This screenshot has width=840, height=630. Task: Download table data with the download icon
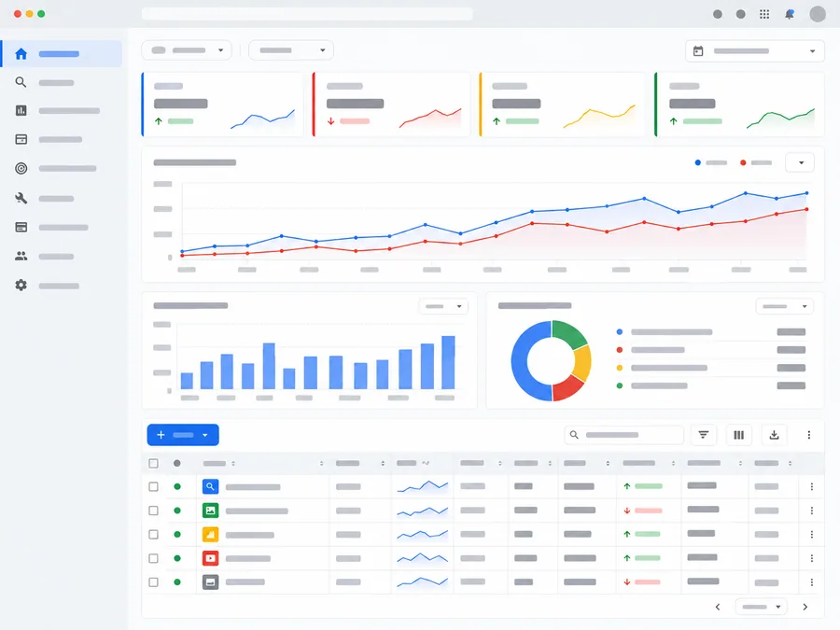point(774,435)
